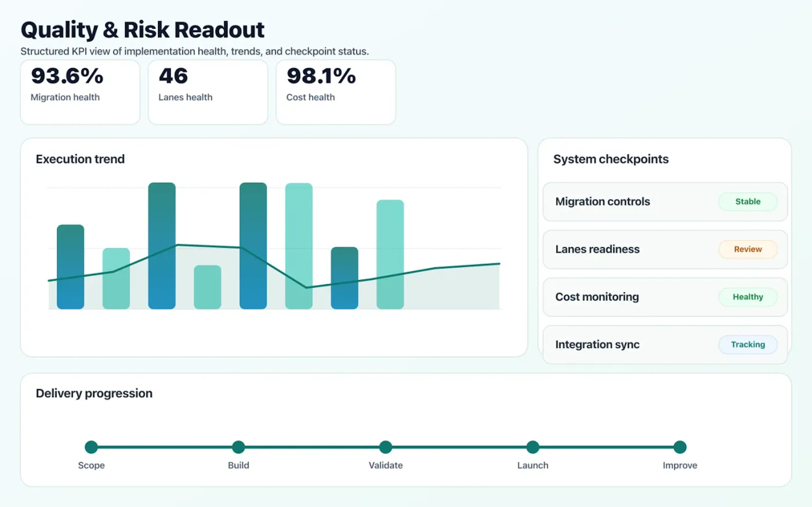Select the tallest bar in Execution trend
This screenshot has height=507, width=812.
click(162, 245)
